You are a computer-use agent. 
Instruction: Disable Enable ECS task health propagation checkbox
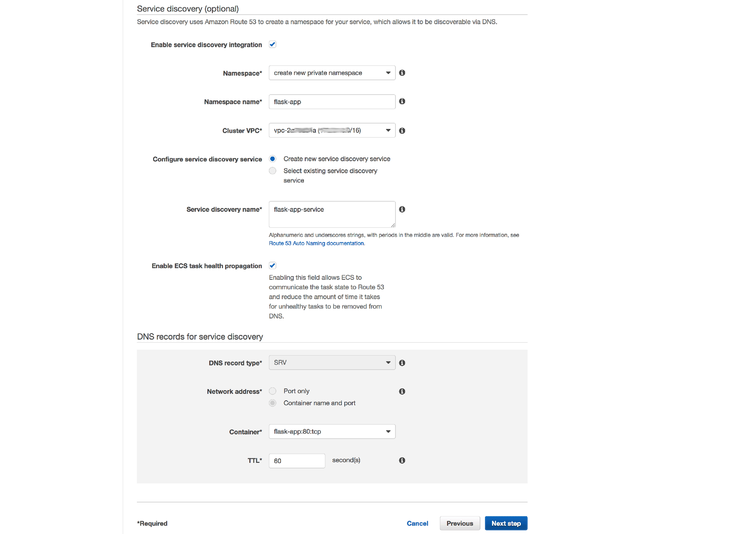click(x=272, y=266)
